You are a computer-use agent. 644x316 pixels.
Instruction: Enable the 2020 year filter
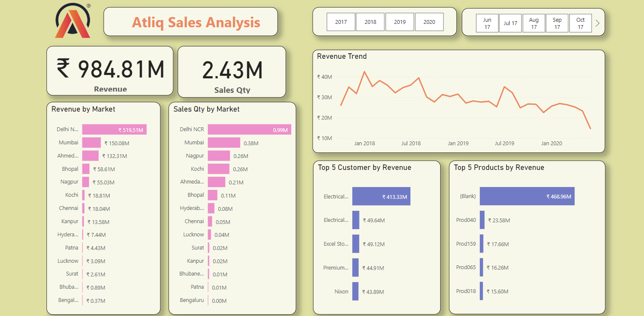pyautogui.click(x=429, y=22)
